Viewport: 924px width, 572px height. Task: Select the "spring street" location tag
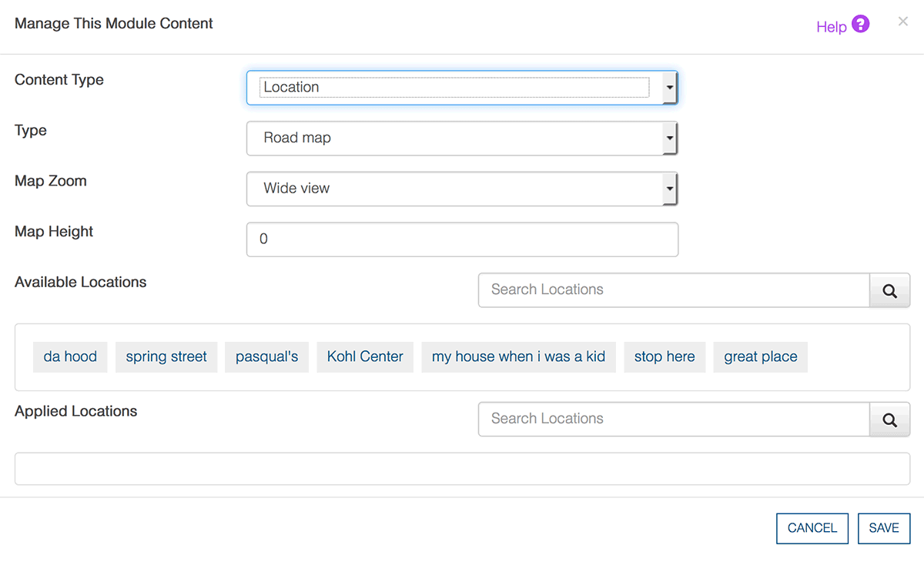[x=166, y=357]
